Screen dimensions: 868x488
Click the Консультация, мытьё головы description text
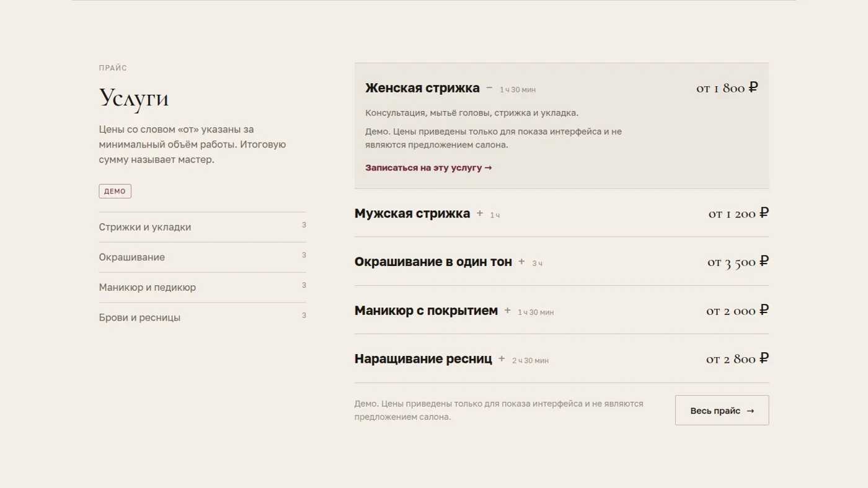472,113
